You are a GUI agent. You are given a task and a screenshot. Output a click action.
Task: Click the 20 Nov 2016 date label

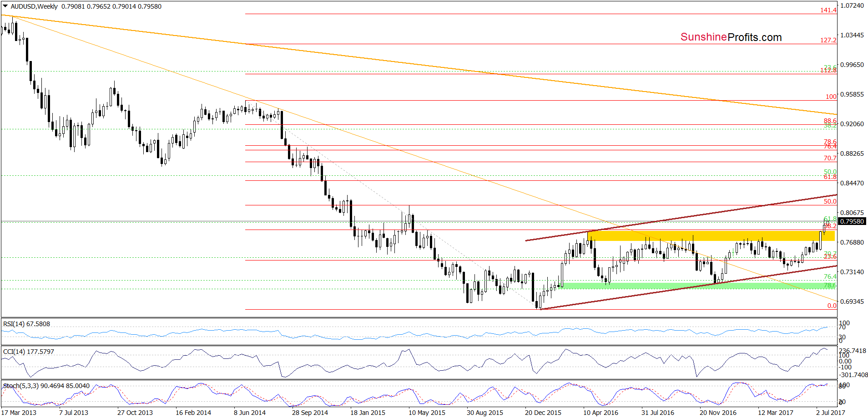click(x=718, y=413)
